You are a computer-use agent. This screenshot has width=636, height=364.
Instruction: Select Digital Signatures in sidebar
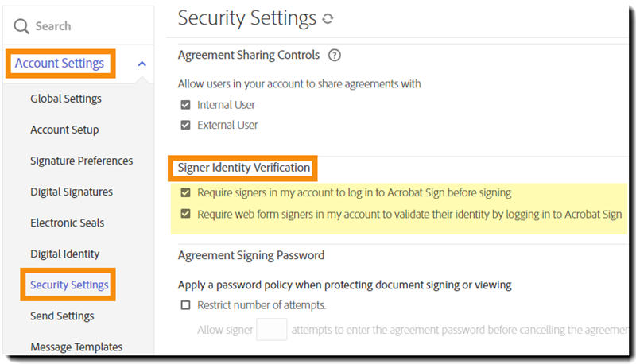point(72,192)
